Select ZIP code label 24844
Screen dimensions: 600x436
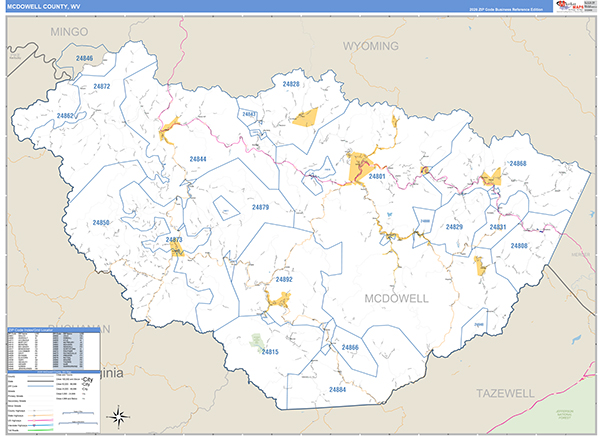click(x=198, y=159)
